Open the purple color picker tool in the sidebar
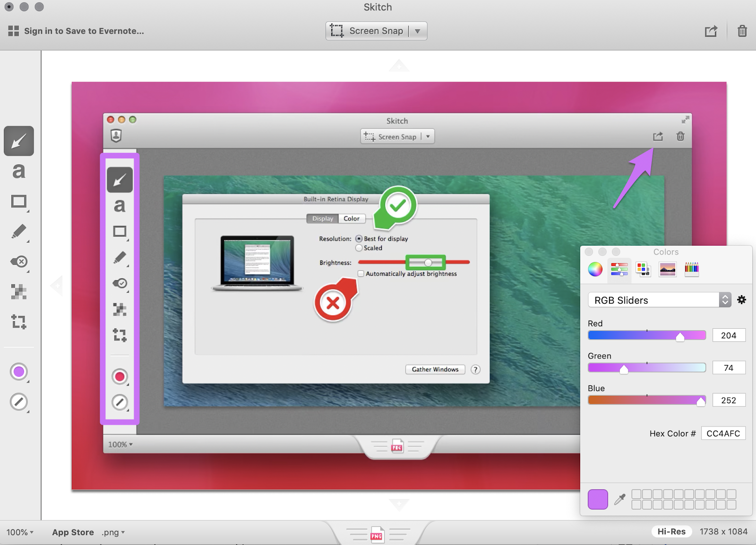Viewport: 756px width, 545px height. pyautogui.click(x=19, y=372)
